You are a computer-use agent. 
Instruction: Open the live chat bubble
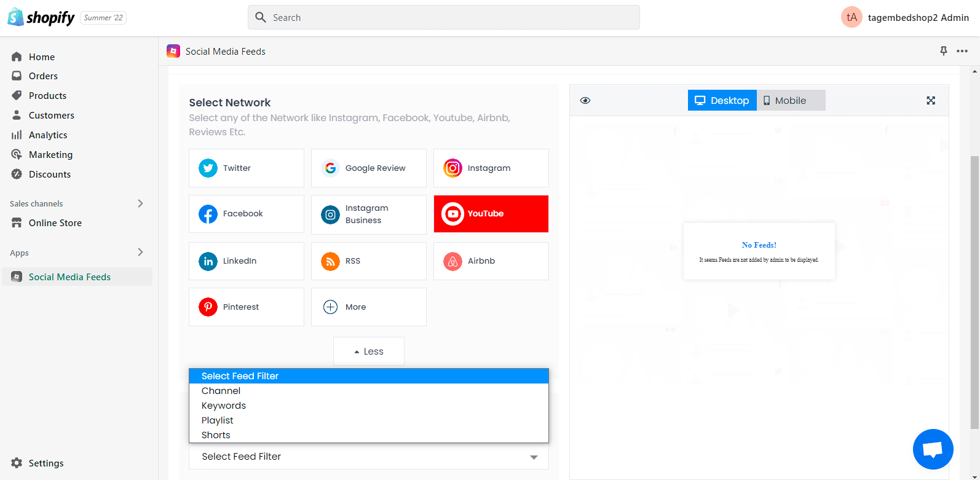tap(933, 449)
